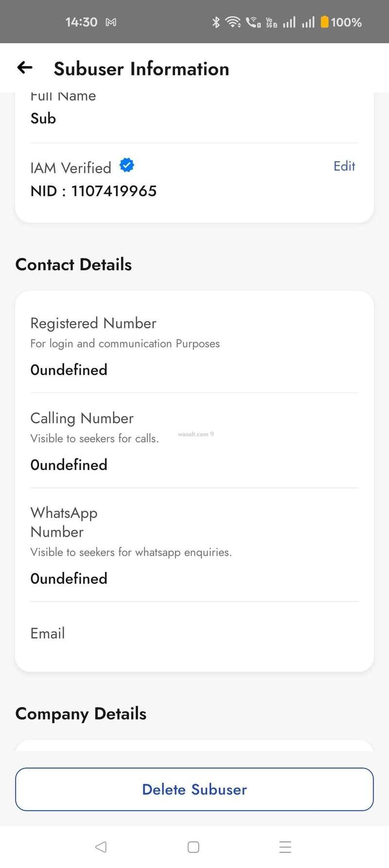Tap the WhatsApp Number value

click(69, 579)
